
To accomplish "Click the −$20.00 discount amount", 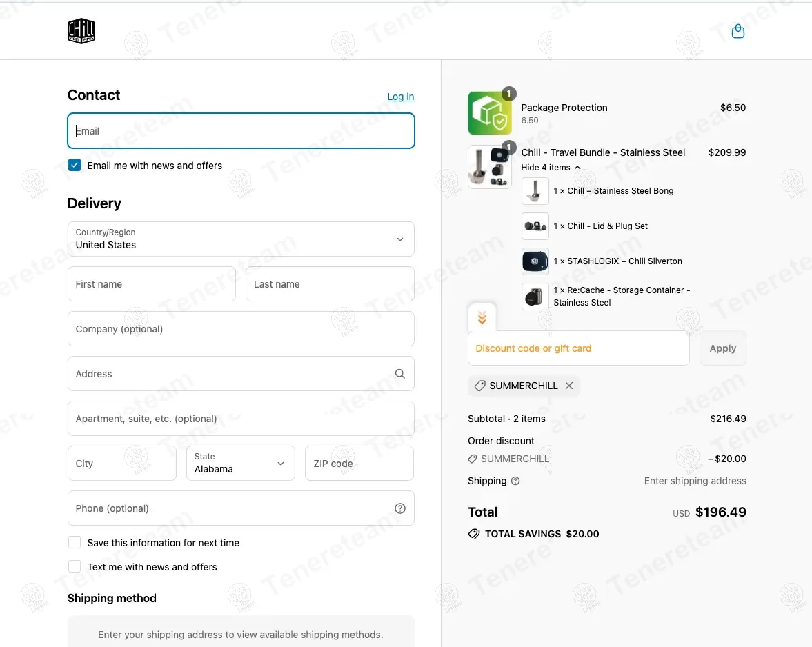I will tap(727, 459).
